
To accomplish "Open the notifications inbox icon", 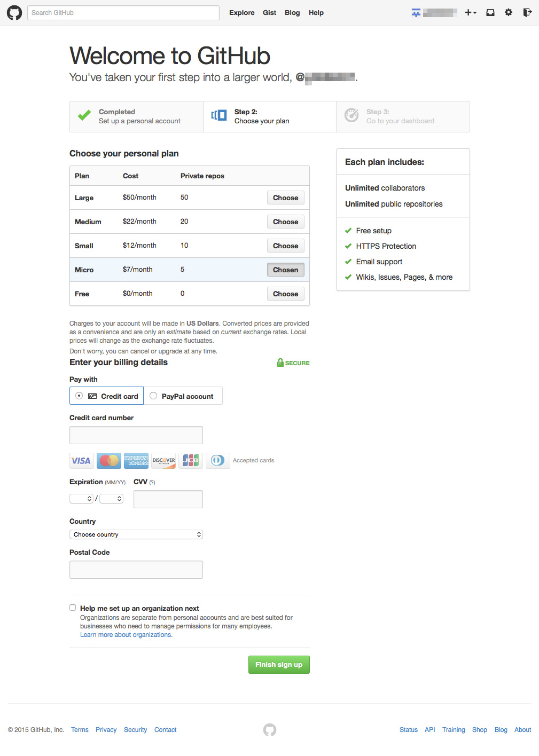I will point(490,13).
